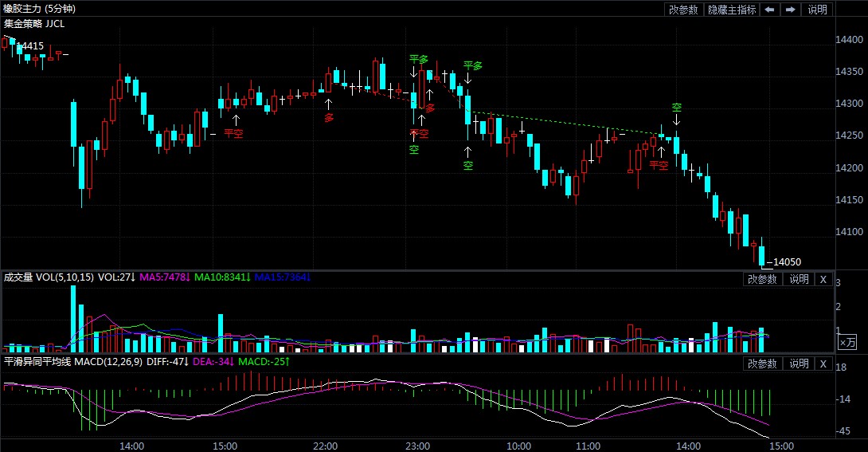The height and width of the screenshot is (452, 868).
Task: Click the red 平空 marker near 15:00
Action: click(x=233, y=133)
